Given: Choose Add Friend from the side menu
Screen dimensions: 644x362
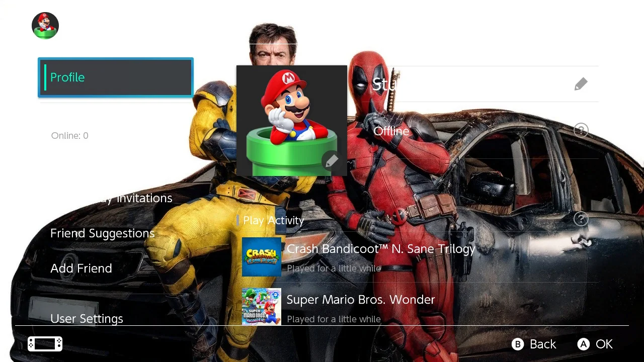Looking at the screenshot, I should point(81,268).
